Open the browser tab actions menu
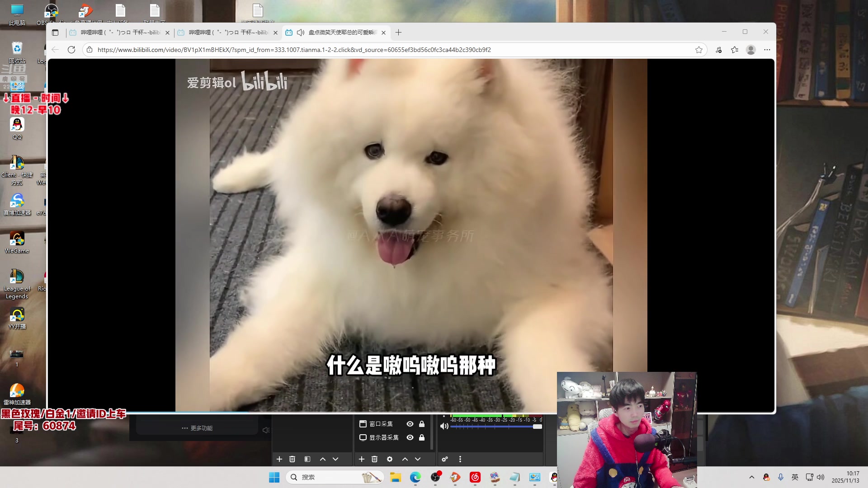Viewport: 868px width, 488px height. 55,33
